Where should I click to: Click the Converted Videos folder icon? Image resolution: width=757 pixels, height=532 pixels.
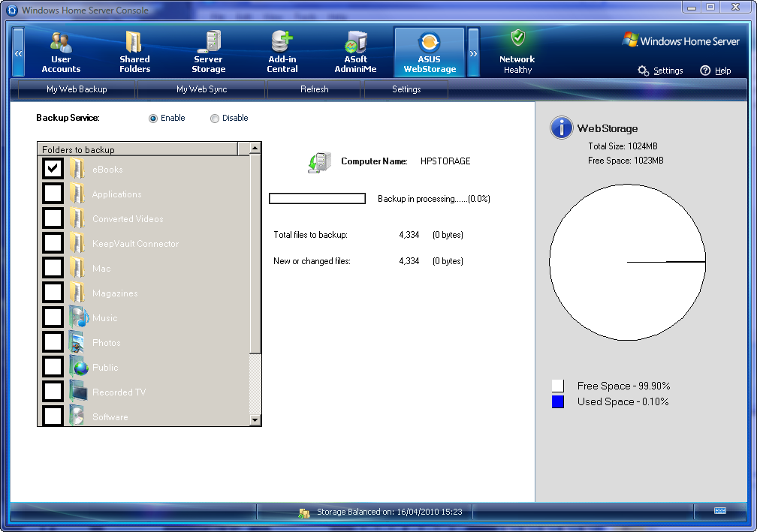click(x=77, y=218)
